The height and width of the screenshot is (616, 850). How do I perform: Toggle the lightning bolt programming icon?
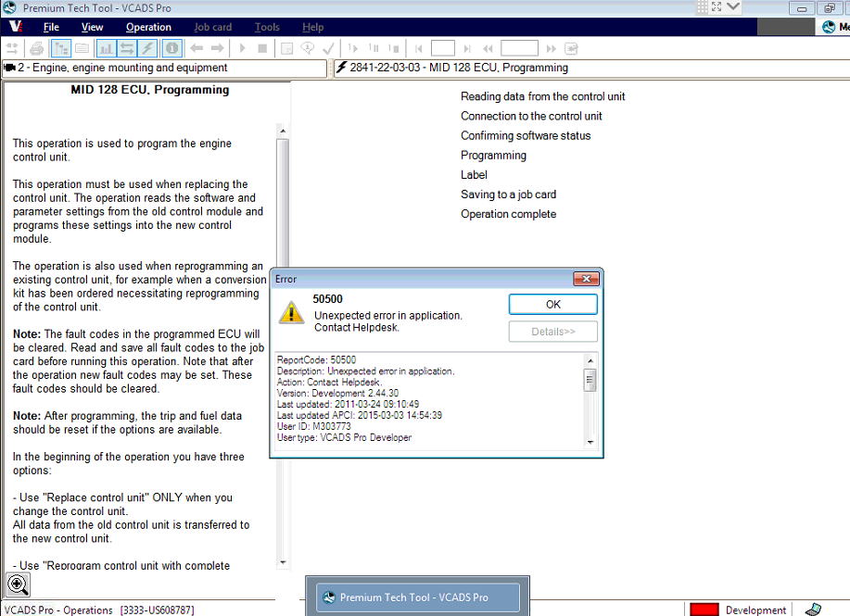tap(147, 49)
